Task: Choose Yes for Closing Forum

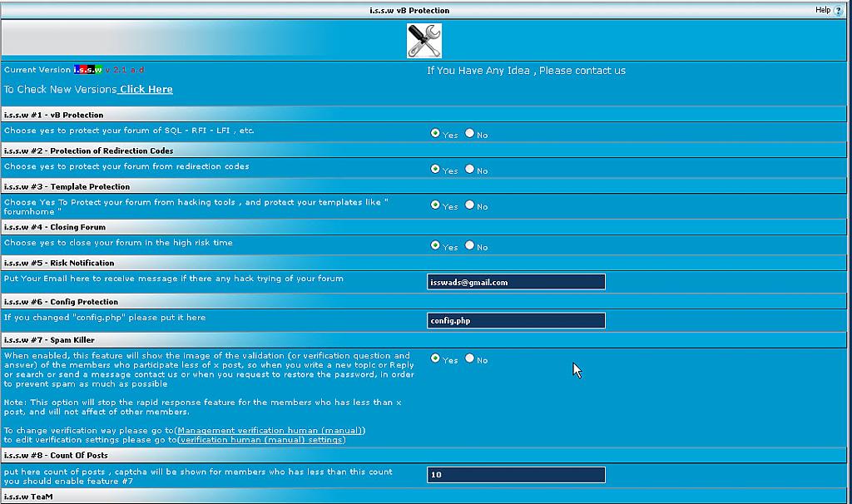Action: 435,245
